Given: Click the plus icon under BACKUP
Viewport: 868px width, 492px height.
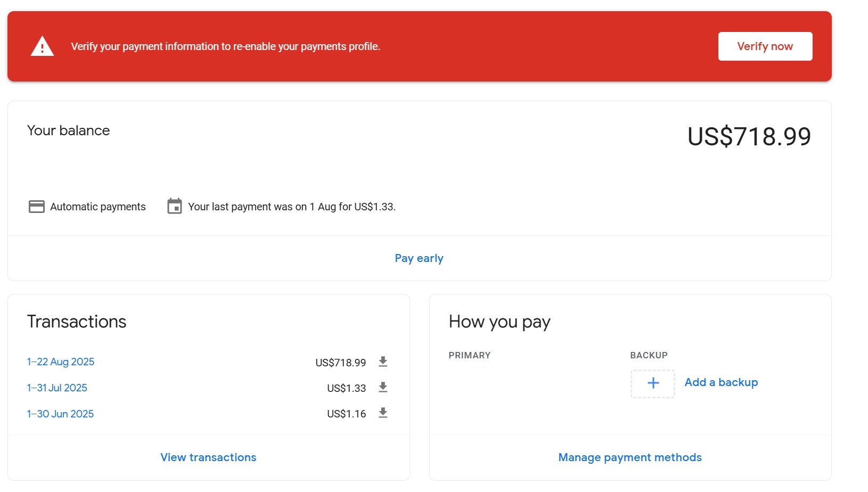Looking at the screenshot, I should (x=652, y=383).
